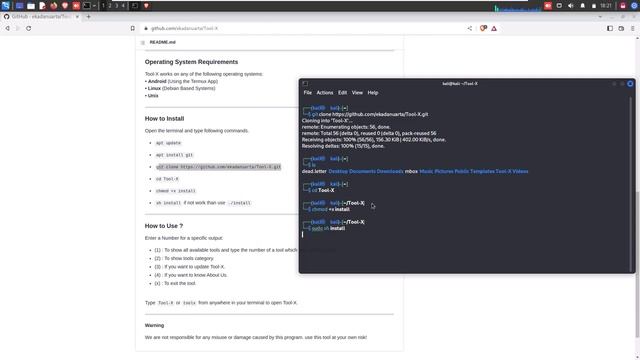This screenshot has height=360, width=640.
Task: Click the Desktop folder in ls output
Action: point(338,171)
